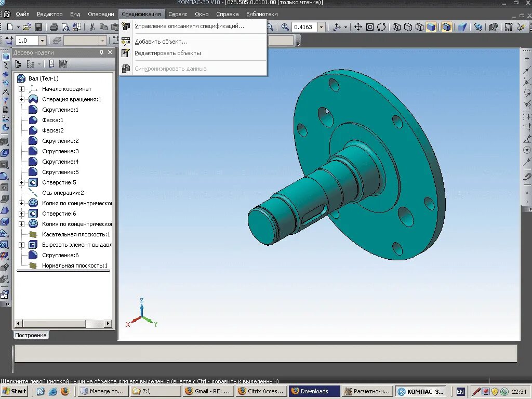Open the step value 1.0 dropdown
Viewport: 532px width, 399px height.
(x=42, y=41)
